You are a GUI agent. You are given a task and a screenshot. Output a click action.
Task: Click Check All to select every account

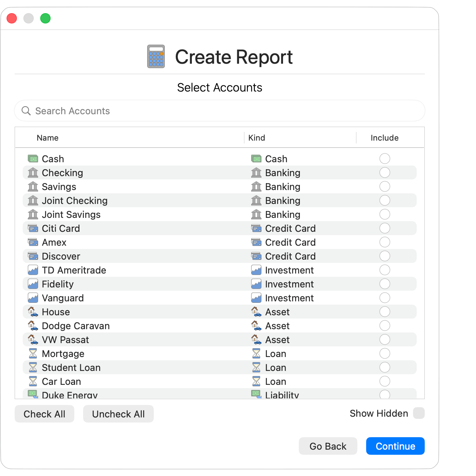(44, 414)
